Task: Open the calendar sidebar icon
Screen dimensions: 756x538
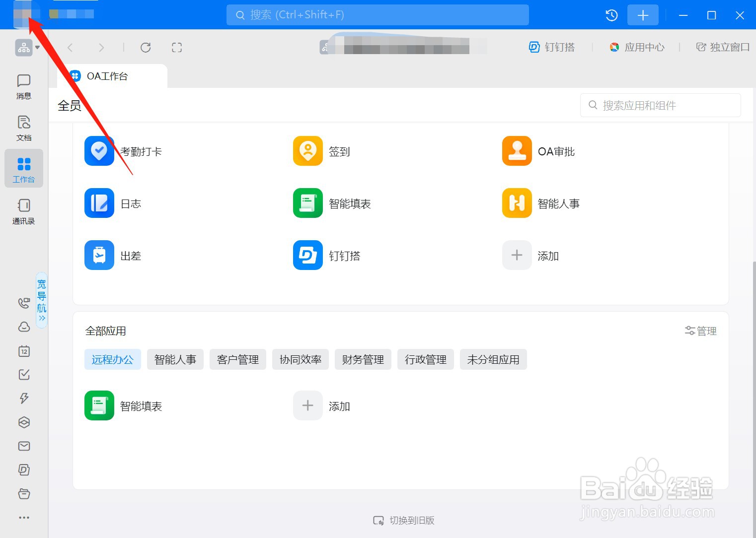Action: tap(24, 351)
